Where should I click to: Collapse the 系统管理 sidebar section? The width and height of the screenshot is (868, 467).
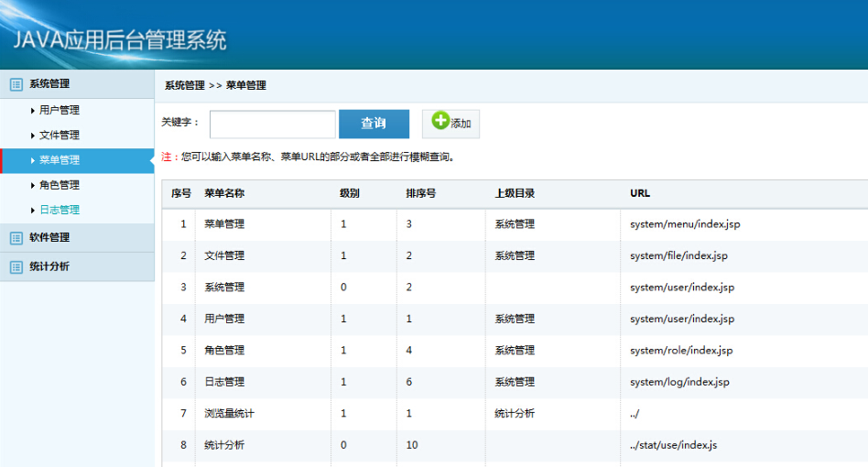click(49, 84)
